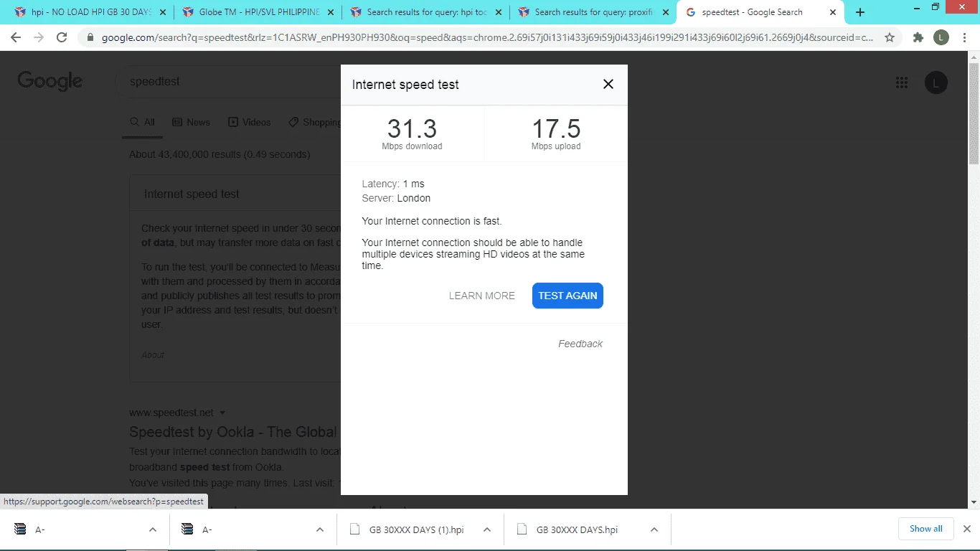Switch to 'Globe TM - HPI/SVL PHILIPPINE' tab
Viewport: 980px width, 551px height.
tap(258, 12)
